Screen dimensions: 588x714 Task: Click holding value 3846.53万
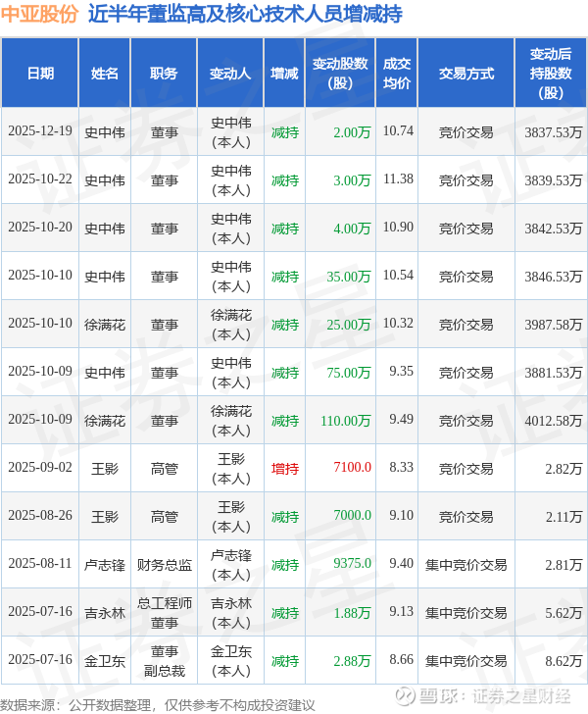pos(554,277)
